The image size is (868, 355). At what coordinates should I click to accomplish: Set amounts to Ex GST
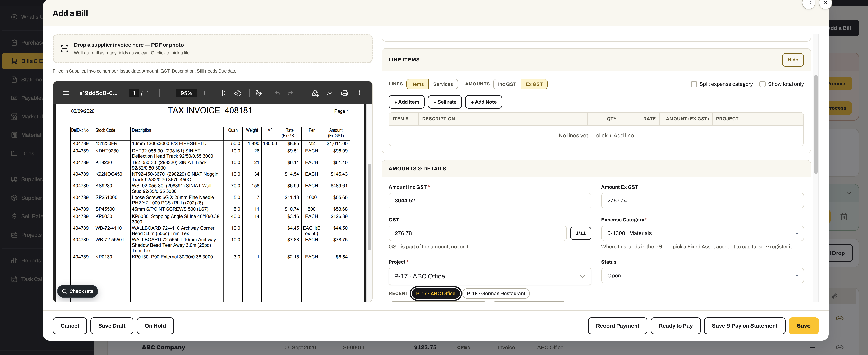pyautogui.click(x=534, y=84)
